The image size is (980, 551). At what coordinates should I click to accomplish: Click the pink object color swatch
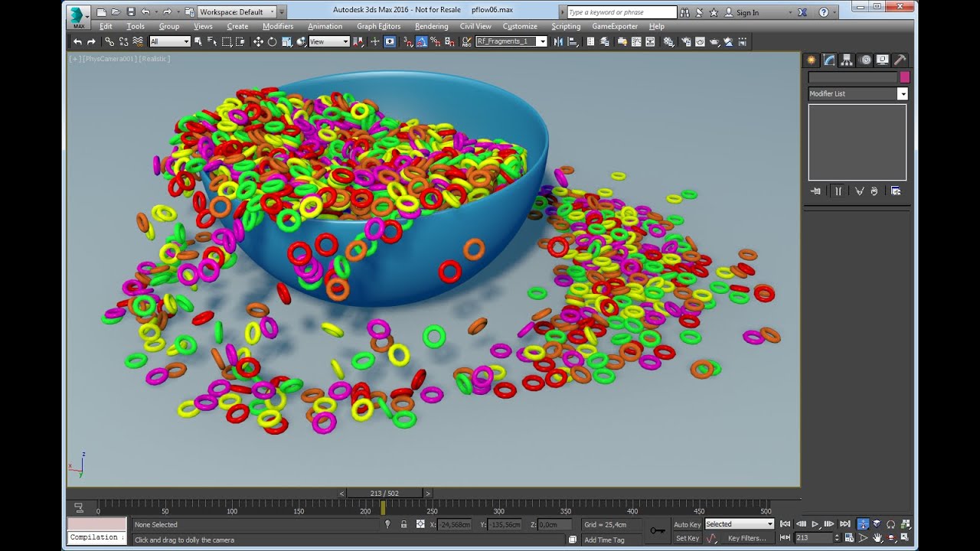click(905, 77)
